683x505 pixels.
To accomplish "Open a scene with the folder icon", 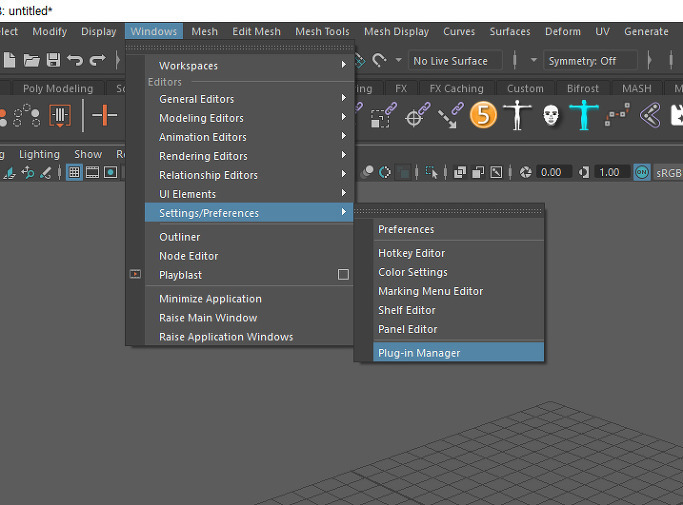I will [31, 60].
